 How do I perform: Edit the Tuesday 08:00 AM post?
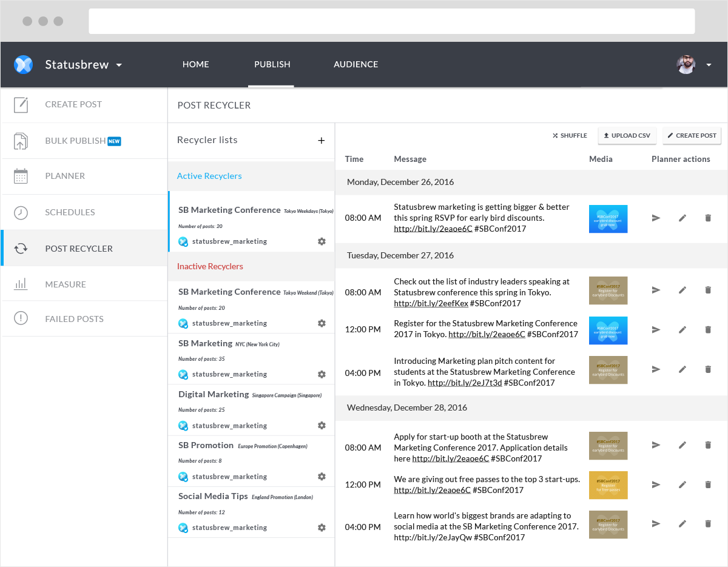682,290
